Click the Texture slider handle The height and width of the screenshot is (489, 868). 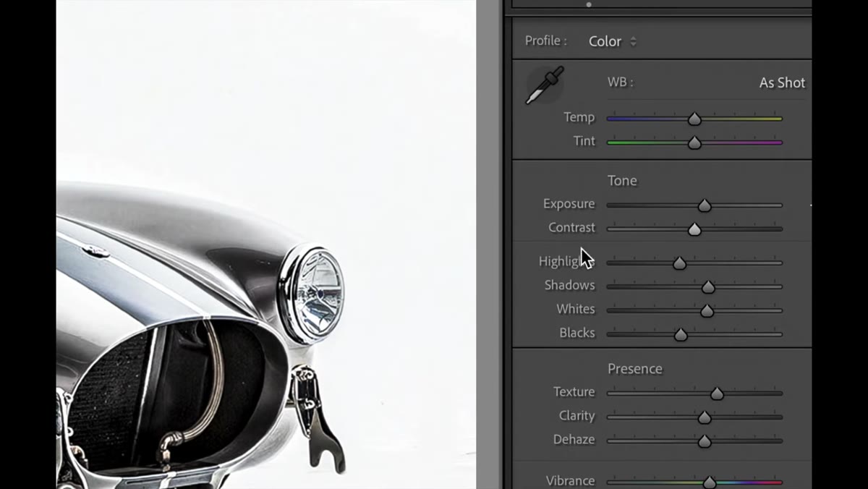click(x=717, y=394)
